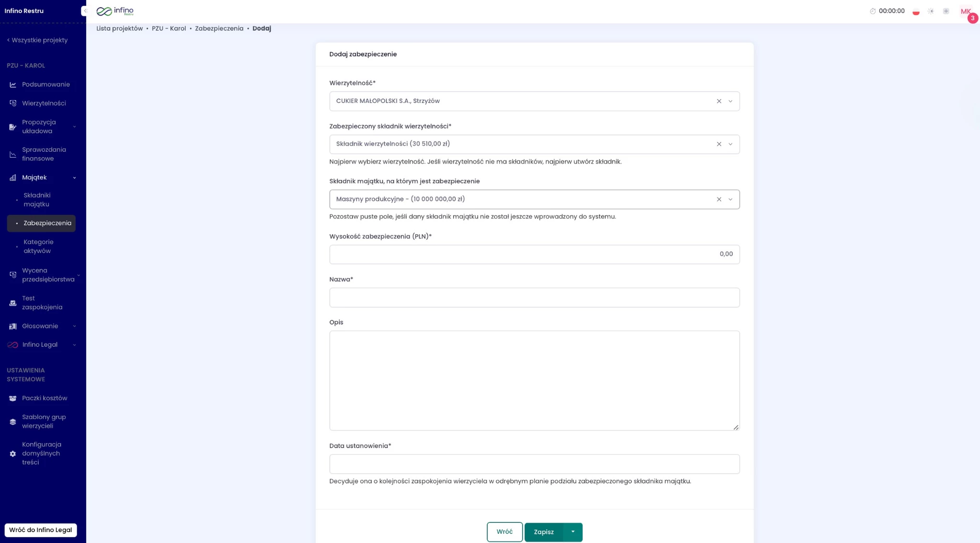
Task: Click the stopwatch timer icon
Action: pyautogui.click(x=872, y=11)
